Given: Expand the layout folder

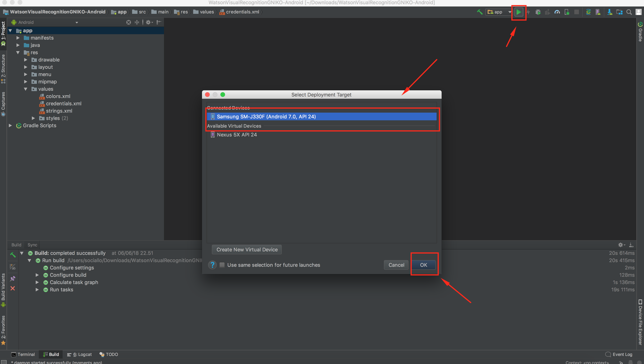Looking at the screenshot, I should click(26, 67).
